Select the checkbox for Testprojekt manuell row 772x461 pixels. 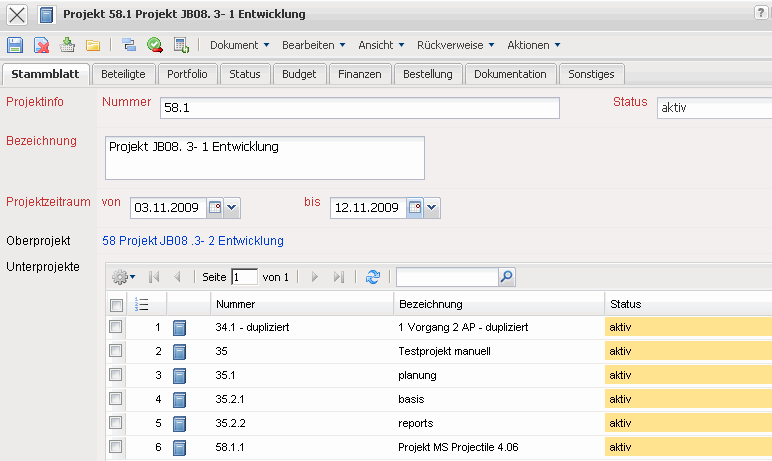coord(116,351)
